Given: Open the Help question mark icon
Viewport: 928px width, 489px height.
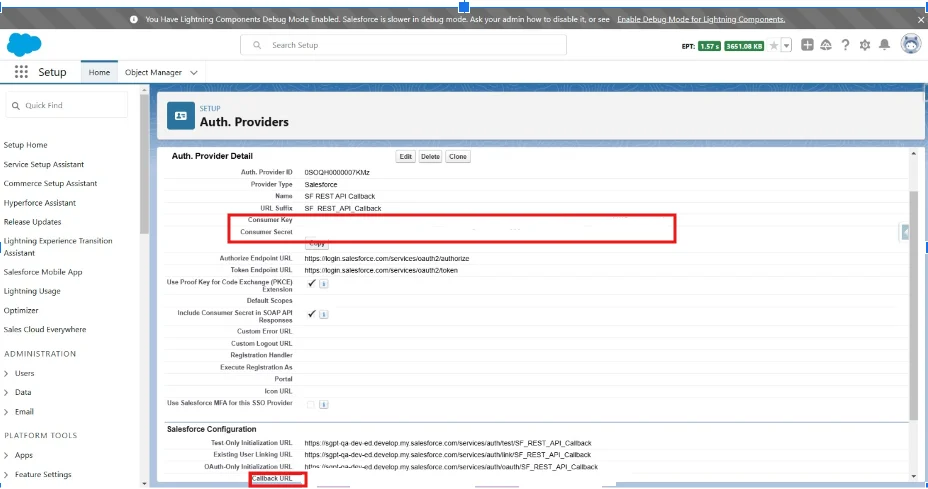Looking at the screenshot, I should (845, 45).
